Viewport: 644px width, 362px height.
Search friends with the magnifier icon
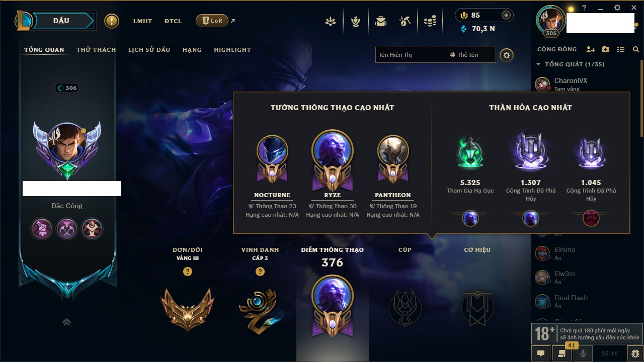[636, 49]
